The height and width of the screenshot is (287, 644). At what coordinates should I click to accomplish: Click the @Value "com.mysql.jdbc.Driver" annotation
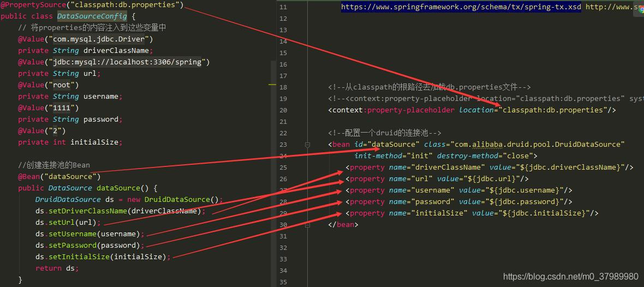pos(86,39)
